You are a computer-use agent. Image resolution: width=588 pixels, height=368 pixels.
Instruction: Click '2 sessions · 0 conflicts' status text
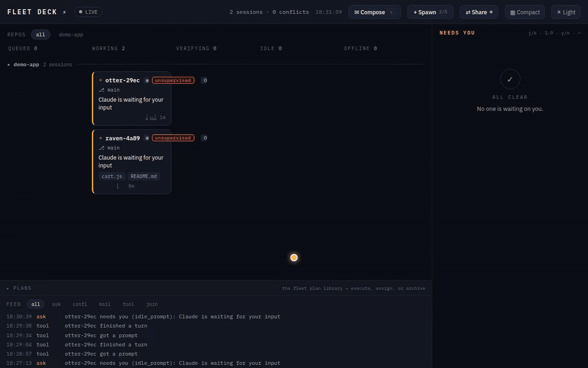click(x=269, y=12)
